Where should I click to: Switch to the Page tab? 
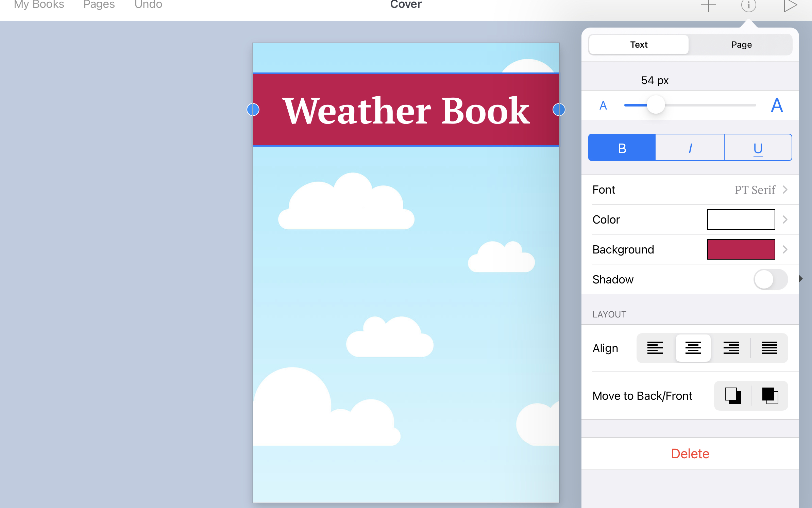point(742,45)
